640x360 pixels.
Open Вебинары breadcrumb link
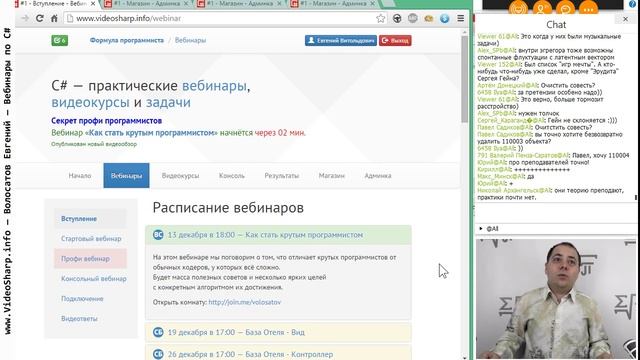190,40
